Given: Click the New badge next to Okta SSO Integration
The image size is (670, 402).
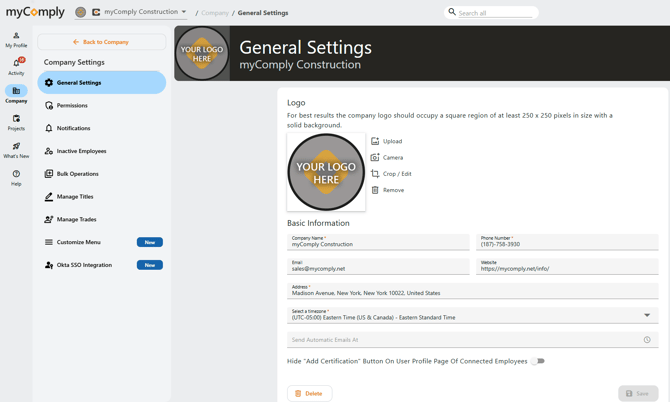Looking at the screenshot, I should (150, 265).
